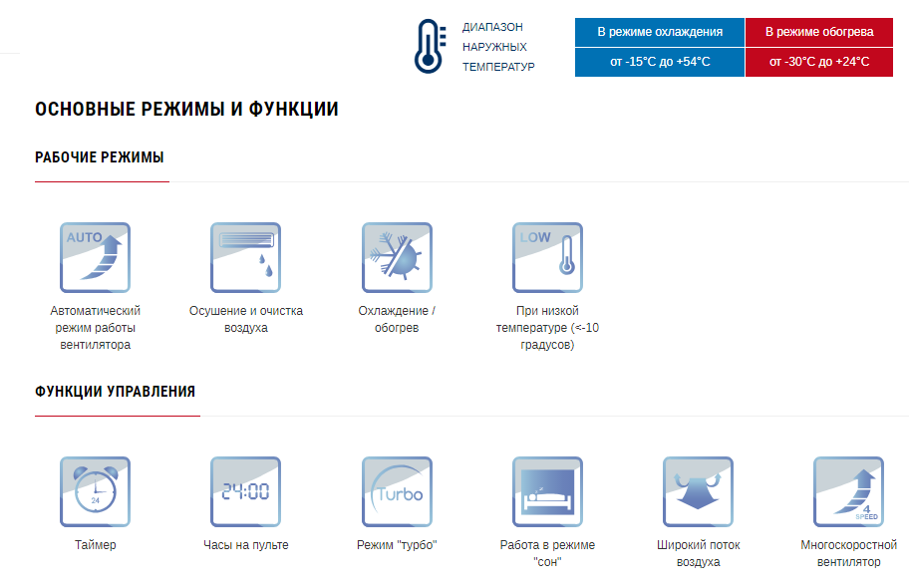Open the "Функции управления" section tab

pyautogui.click(x=115, y=392)
